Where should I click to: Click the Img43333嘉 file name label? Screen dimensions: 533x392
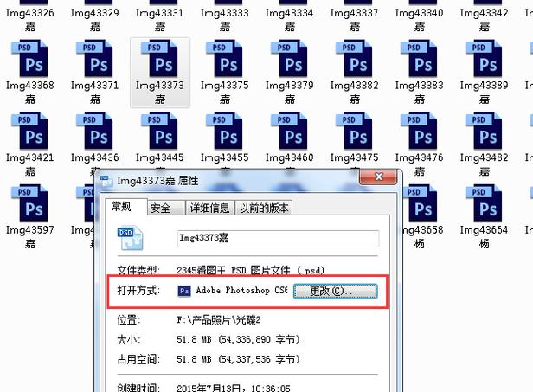[225, 19]
